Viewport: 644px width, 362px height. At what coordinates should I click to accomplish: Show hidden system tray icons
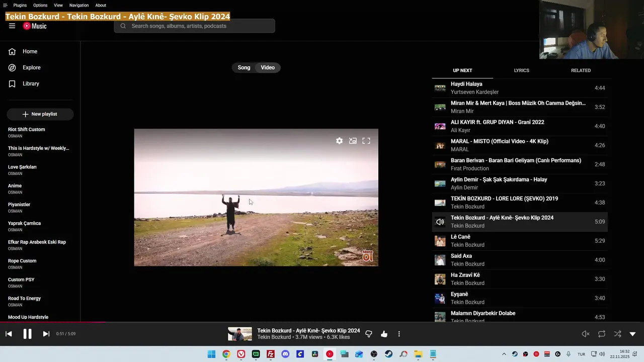click(504, 354)
